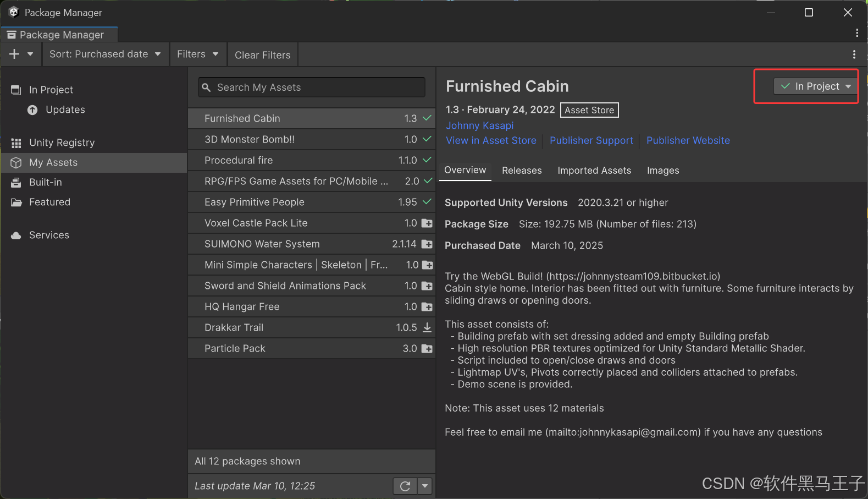Click the magnifier search icon

tap(206, 87)
